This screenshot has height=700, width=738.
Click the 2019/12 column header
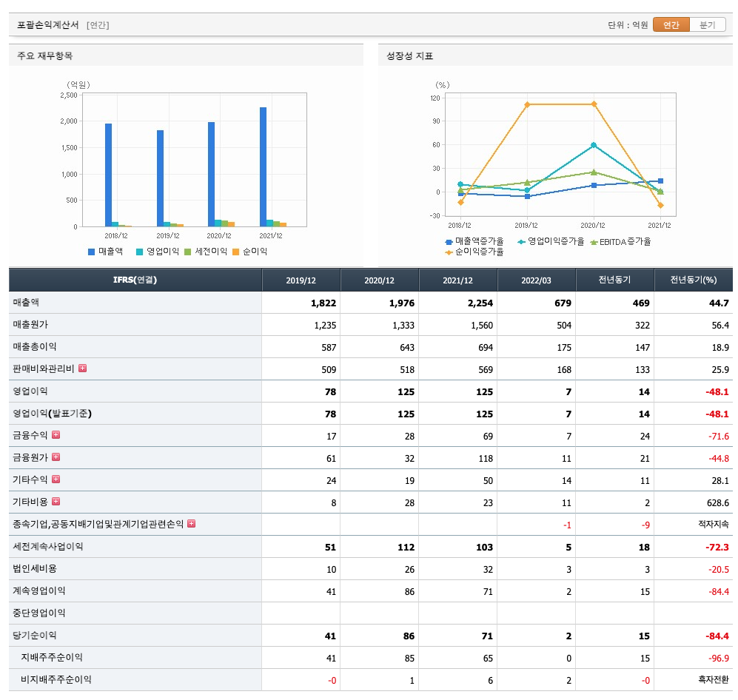(x=301, y=280)
